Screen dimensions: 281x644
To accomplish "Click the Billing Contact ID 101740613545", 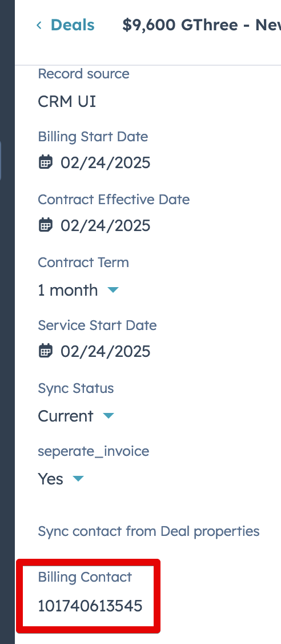I will coord(90,606).
